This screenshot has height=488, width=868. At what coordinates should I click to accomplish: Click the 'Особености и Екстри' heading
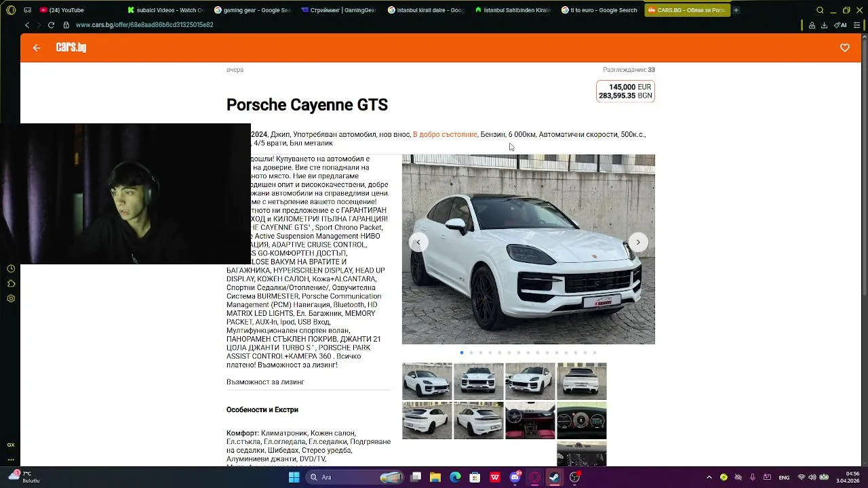(x=262, y=410)
